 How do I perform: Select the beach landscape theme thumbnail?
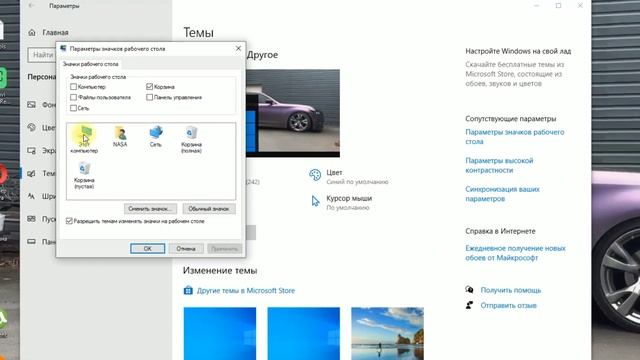tap(387, 333)
